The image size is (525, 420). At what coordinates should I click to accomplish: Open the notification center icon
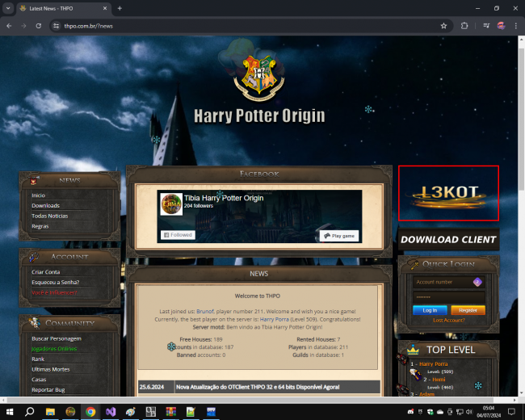tap(511, 412)
